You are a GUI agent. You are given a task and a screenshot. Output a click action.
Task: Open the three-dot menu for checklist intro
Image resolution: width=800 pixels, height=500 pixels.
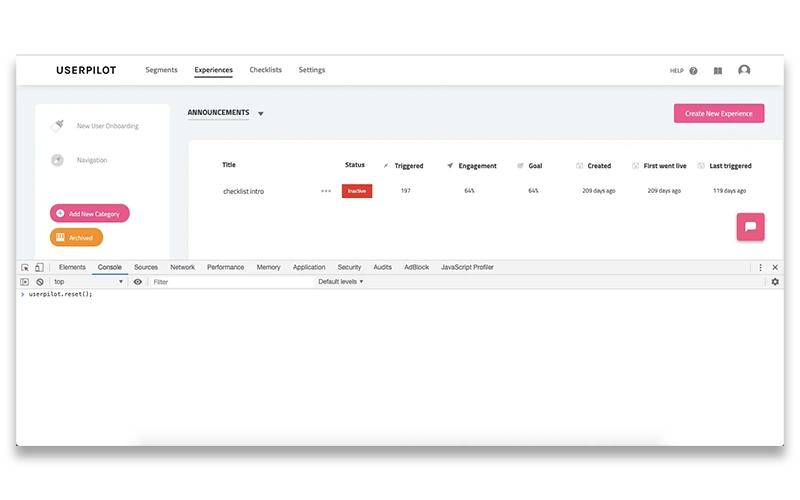point(326,191)
